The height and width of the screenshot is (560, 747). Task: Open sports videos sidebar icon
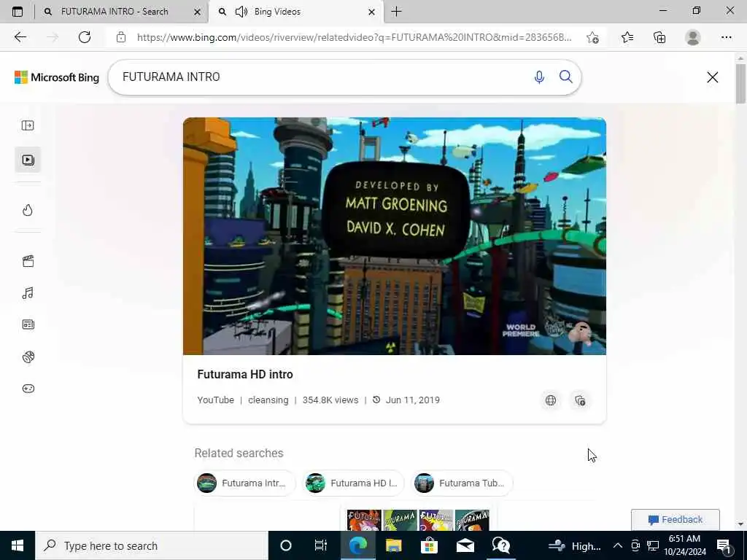click(28, 357)
